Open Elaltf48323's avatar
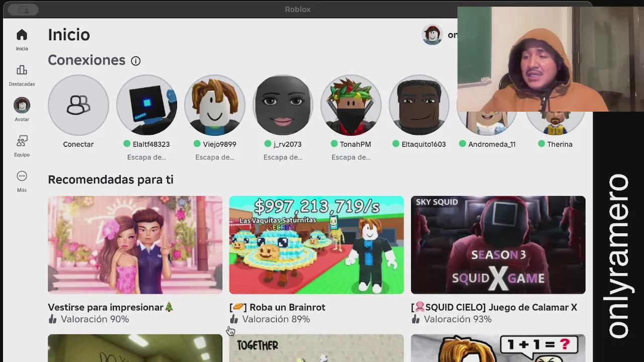 coord(147,105)
